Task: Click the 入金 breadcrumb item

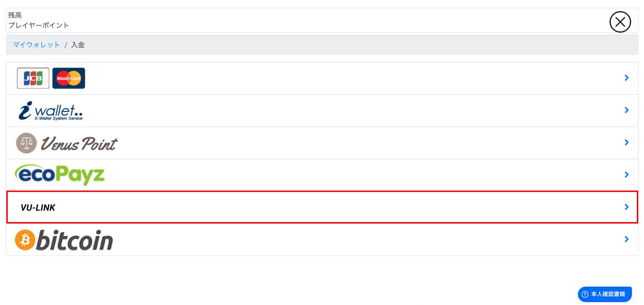Action: [78, 45]
